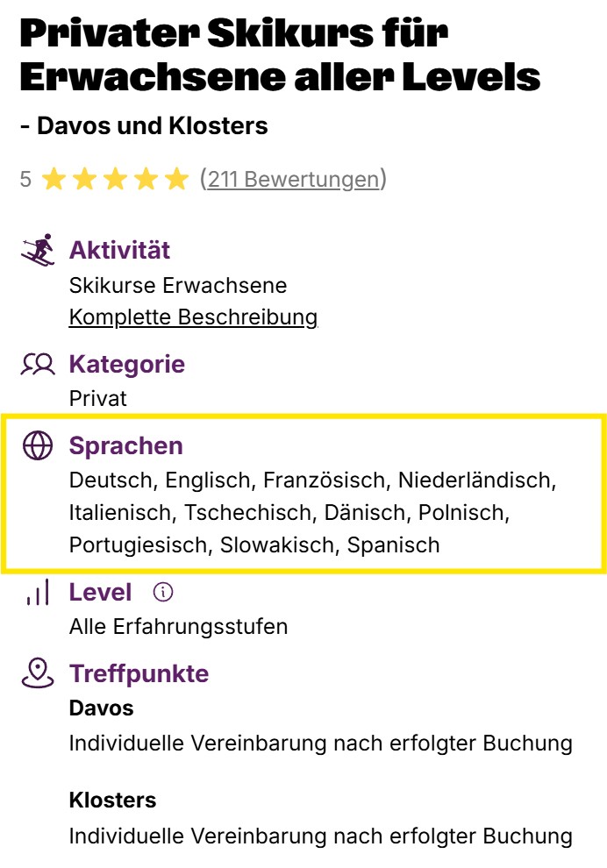Screen dimensions: 607x868
Task: Click the Level section heading
Action: tap(100, 593)
